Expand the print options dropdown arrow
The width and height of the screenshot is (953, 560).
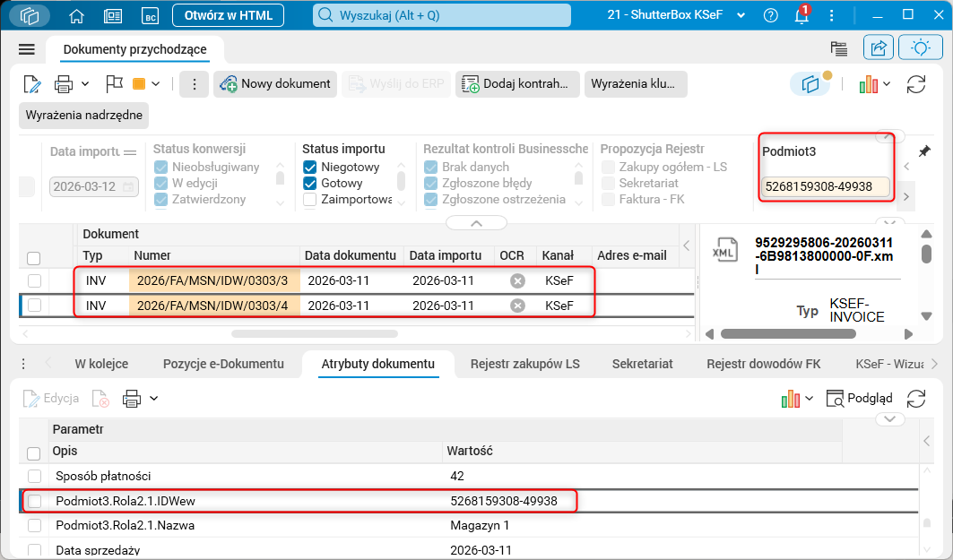pyautogui.click(x=85, y=84)
